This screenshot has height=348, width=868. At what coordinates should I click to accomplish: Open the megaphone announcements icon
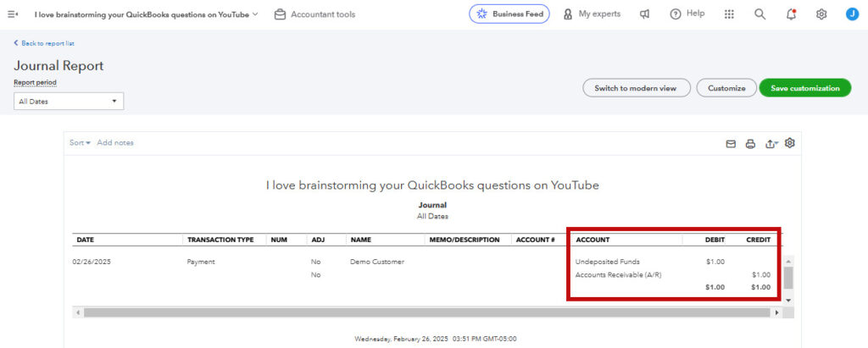click(645, 14)
